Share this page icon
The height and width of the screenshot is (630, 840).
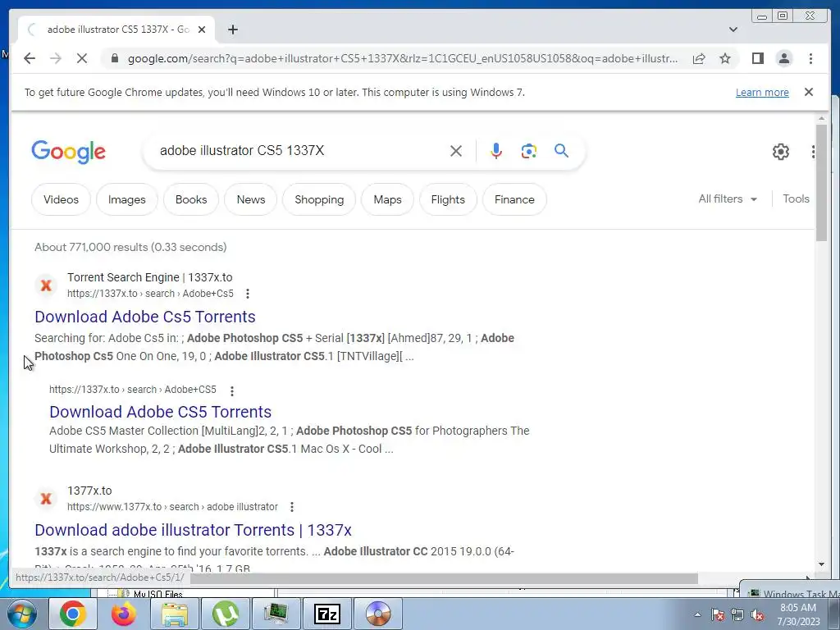[x=699, y=58]
